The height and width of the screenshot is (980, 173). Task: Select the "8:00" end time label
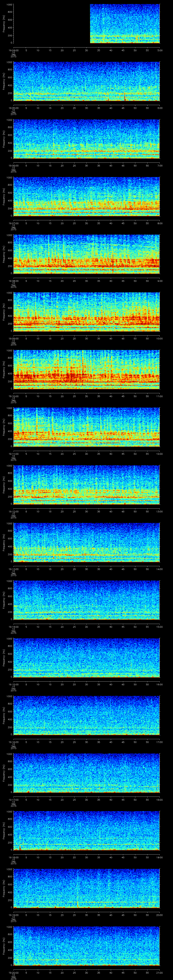click(160, 223)
